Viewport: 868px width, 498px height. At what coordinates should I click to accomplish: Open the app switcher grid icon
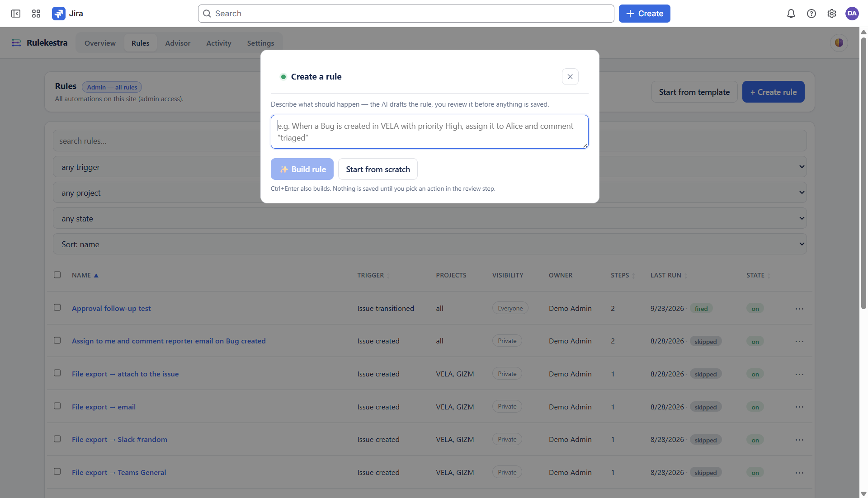[x=36, y=14]
